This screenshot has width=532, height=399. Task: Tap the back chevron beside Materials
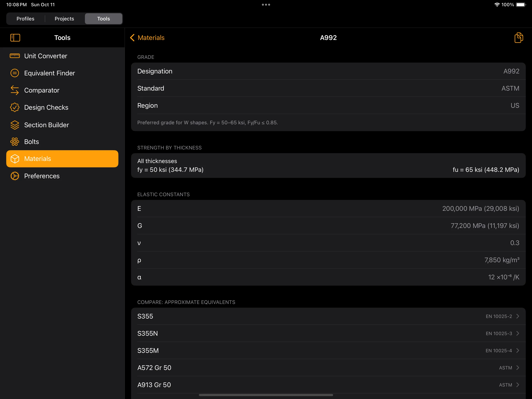click(132, 38)
